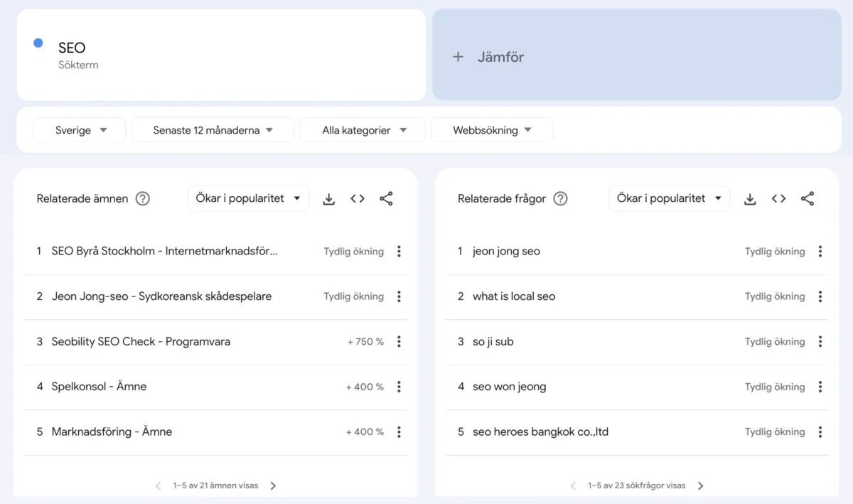Click + 400 % value in Spelkonsol row

point(365,387)
